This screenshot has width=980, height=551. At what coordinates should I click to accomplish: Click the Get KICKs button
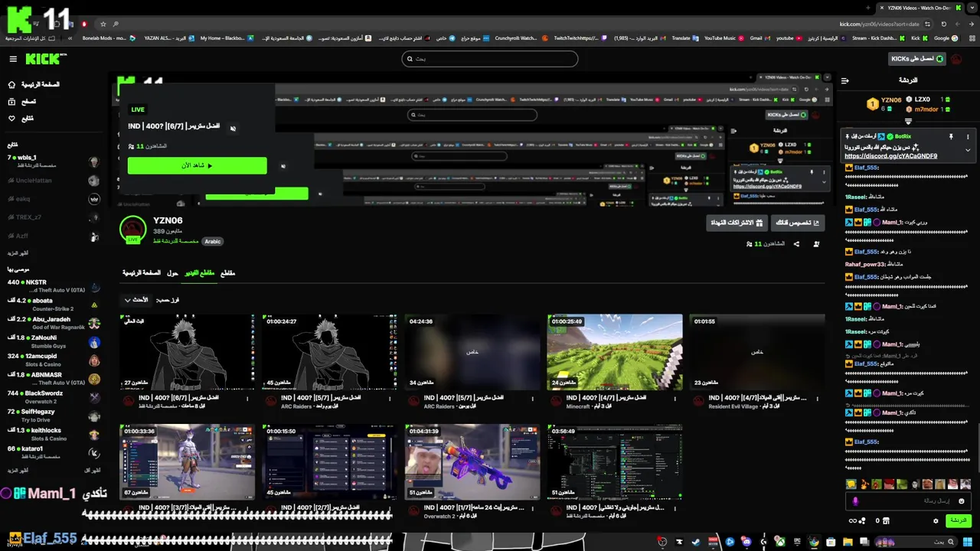[917, 59]
